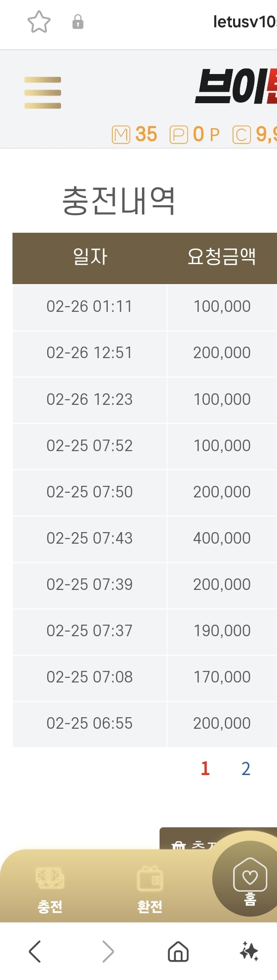277x980 pixels.
Task: Tap the padlock security icon
Action: (78, 22)
